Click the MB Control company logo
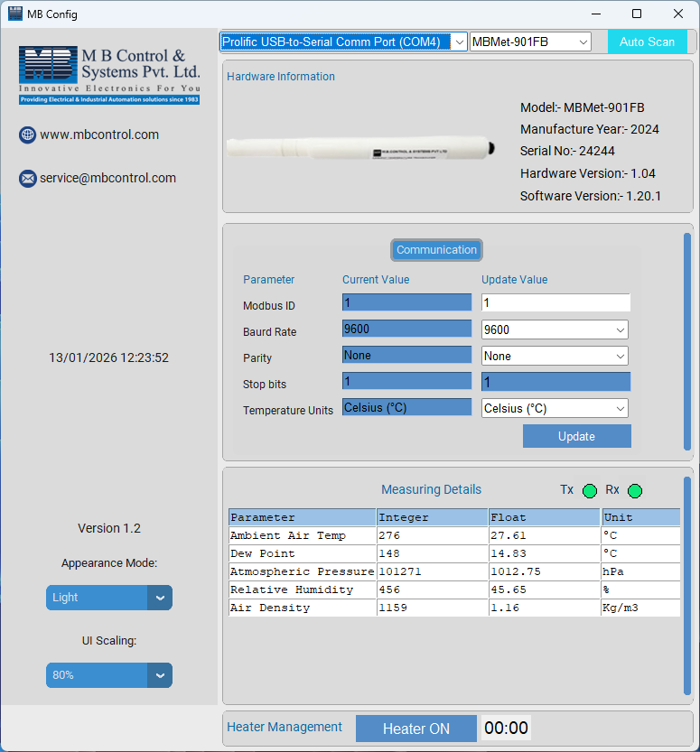 tap(108, 74)
